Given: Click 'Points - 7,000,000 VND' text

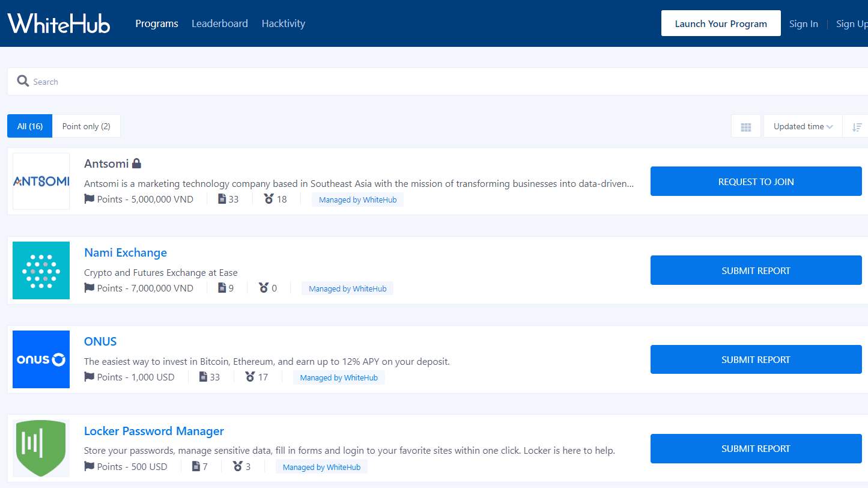Looking at the screenshot, I should (145, 288).
